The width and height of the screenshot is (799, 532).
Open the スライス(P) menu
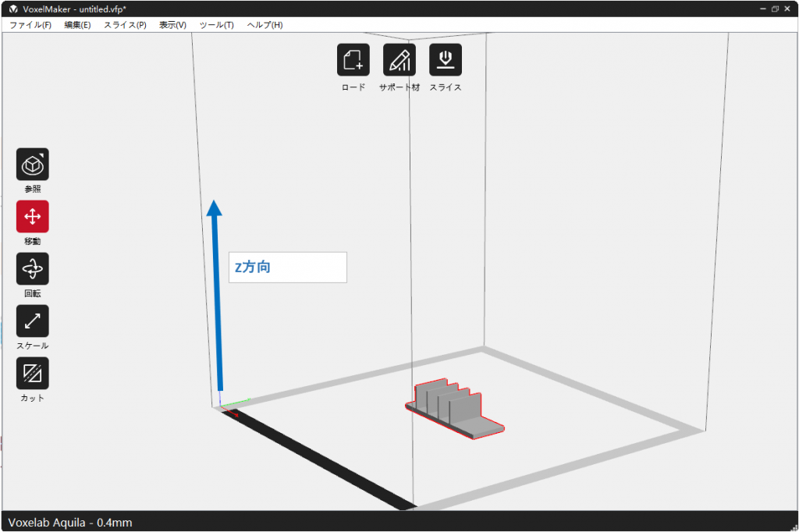coord(125,25)
